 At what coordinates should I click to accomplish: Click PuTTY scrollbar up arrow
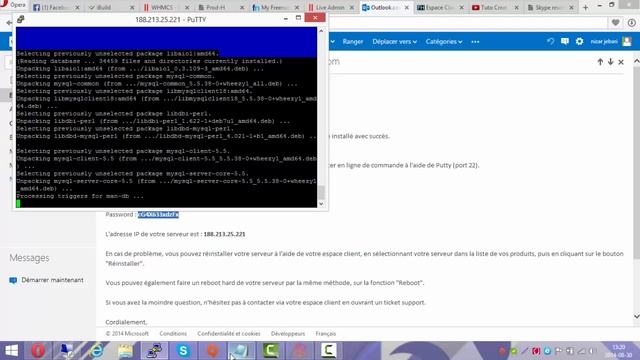point(321,31)
